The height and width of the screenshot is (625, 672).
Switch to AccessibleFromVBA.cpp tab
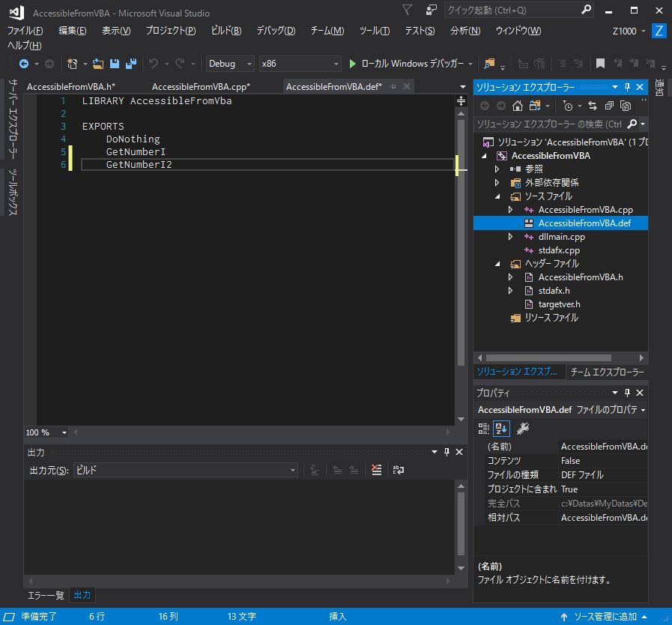201,87
